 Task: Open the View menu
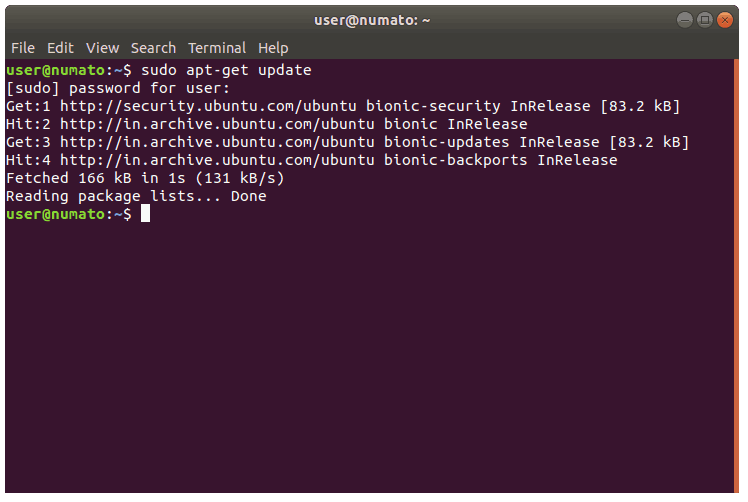click(102, 48)
